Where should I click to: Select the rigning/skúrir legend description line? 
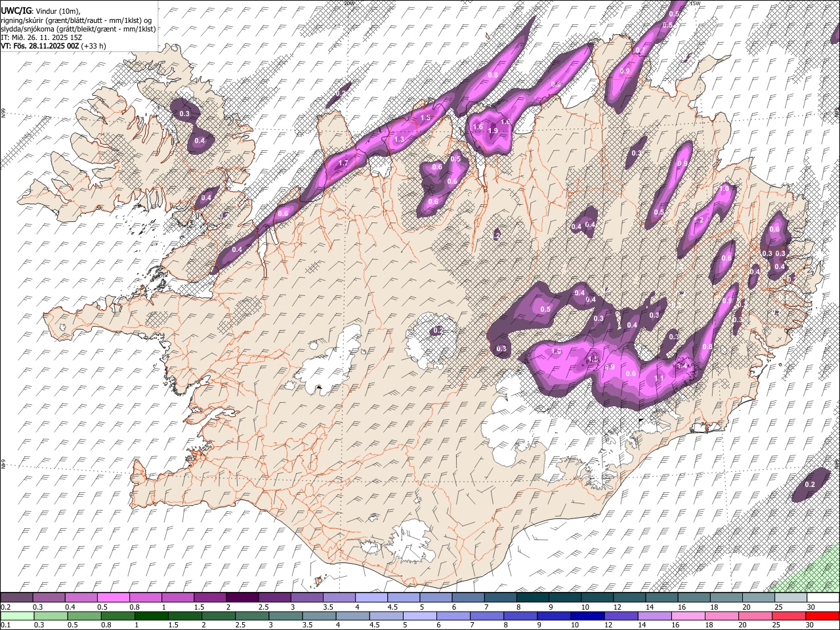click(76, 20)
